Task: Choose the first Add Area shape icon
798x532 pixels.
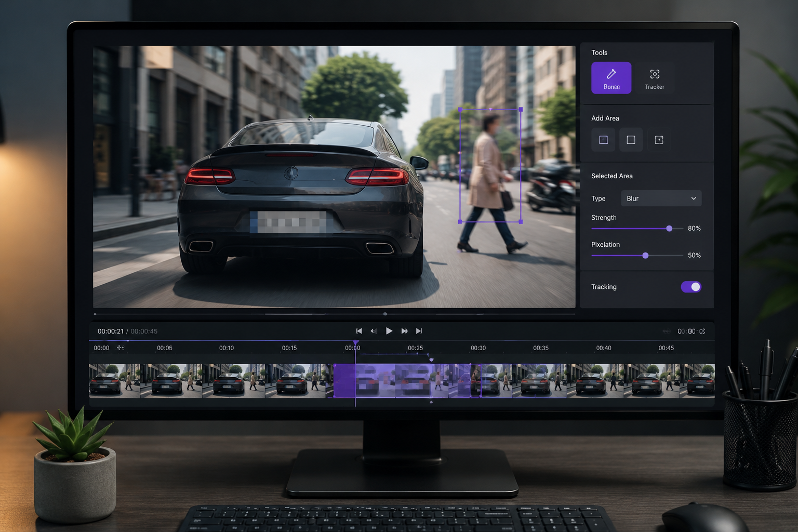Action: click(603, 140)
